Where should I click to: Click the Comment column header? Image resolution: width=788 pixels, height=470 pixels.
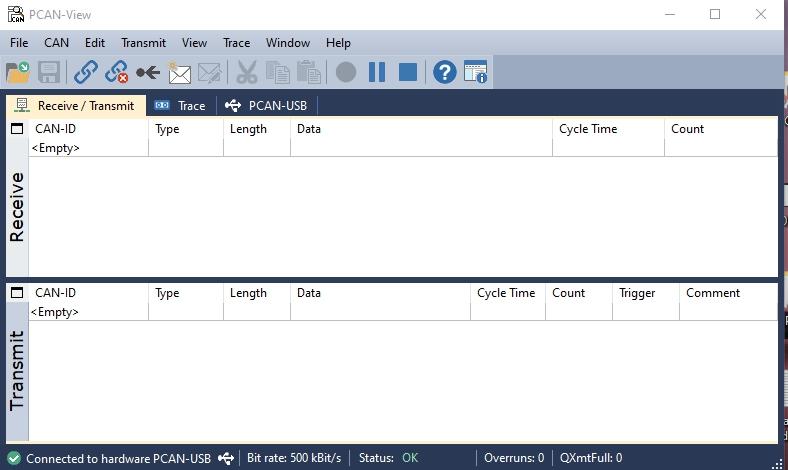click(728, 293)
